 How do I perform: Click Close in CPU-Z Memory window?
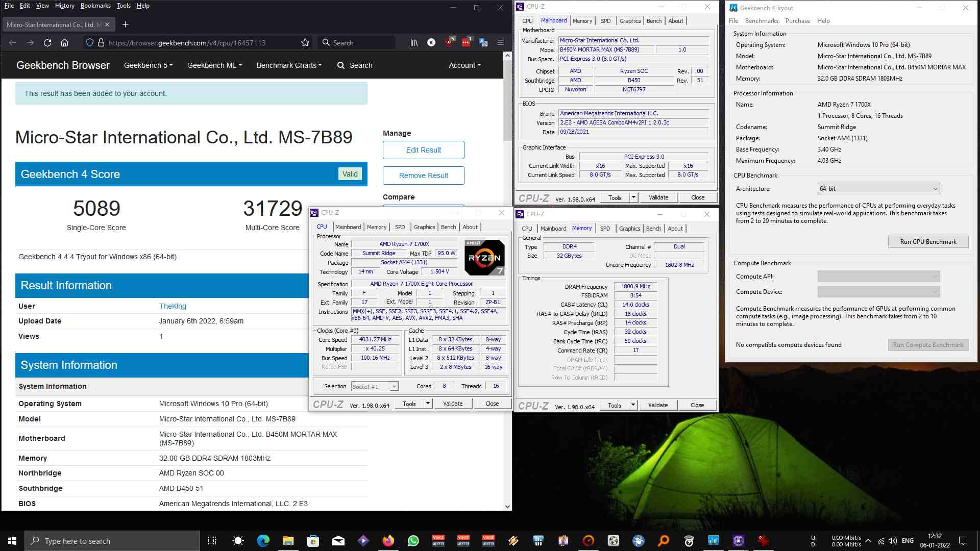coord(697,405)
